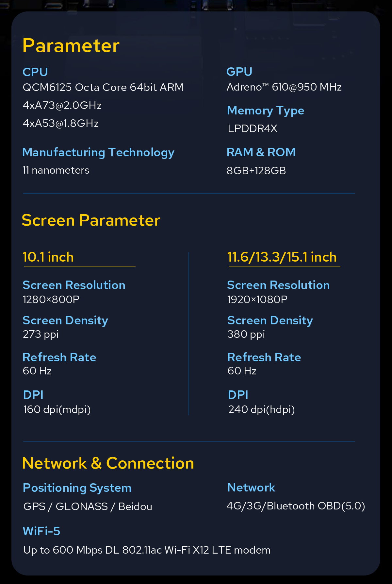Select the 11.6/13.3/15.1 inch column title
Screen dimensions: 392x584
tap(282, 257)
